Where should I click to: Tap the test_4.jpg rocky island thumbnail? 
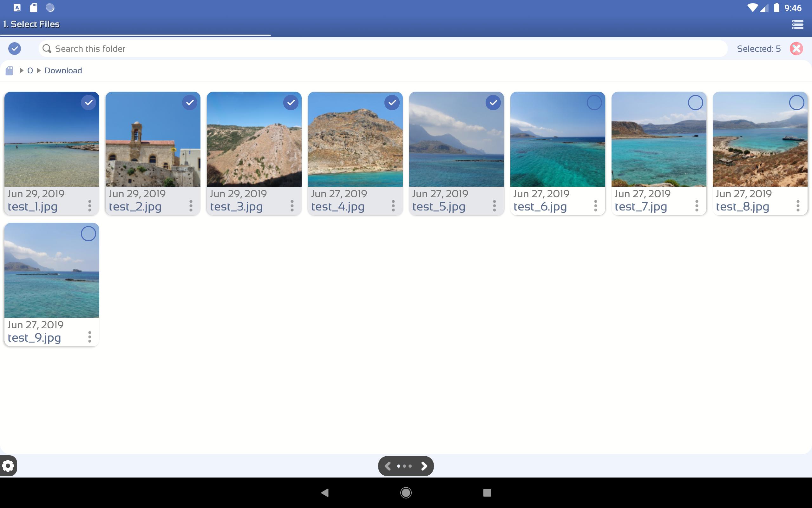[x=355, y=139]
